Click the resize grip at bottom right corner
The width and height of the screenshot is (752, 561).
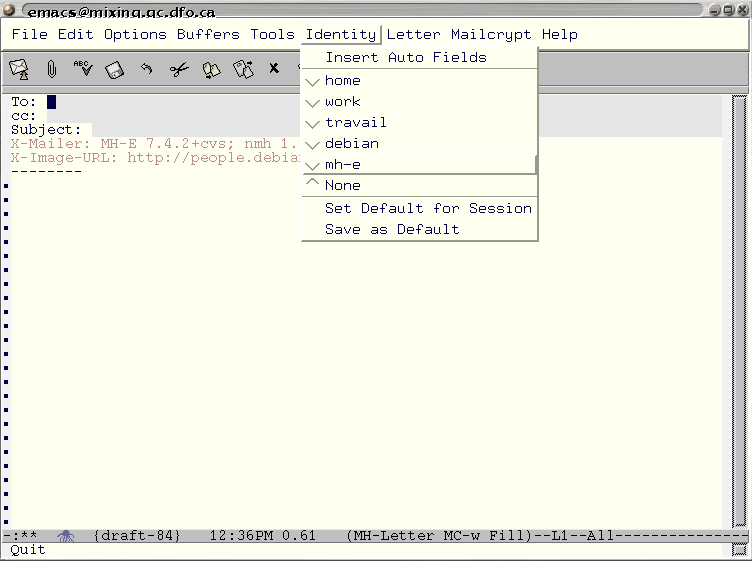pos(739,549)
